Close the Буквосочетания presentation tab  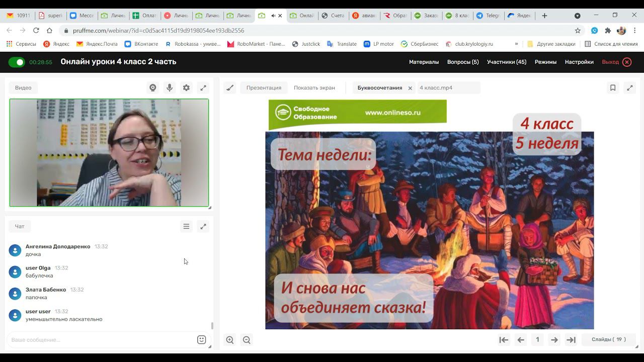(410, 88)
